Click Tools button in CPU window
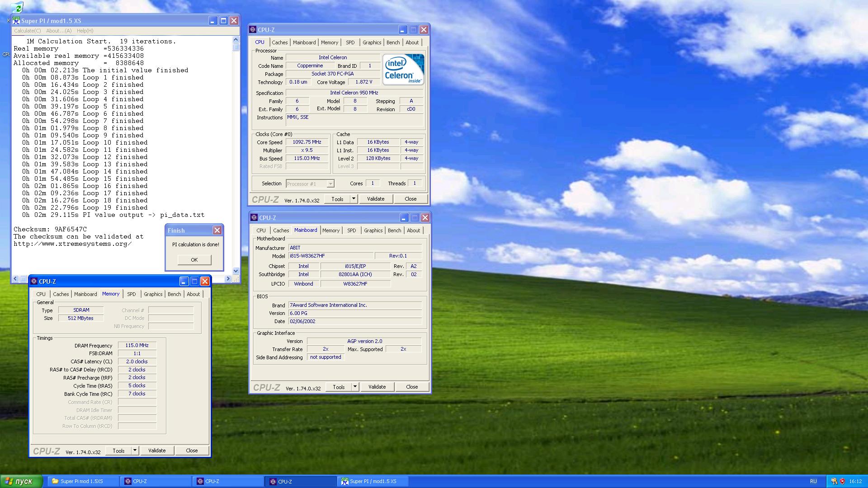The width and height of the screenshot is (868, 488). point(337,199)
